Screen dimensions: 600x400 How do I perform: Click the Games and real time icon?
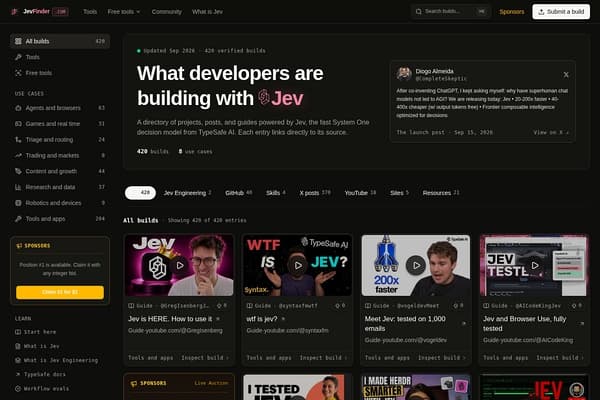pos(18,124)
